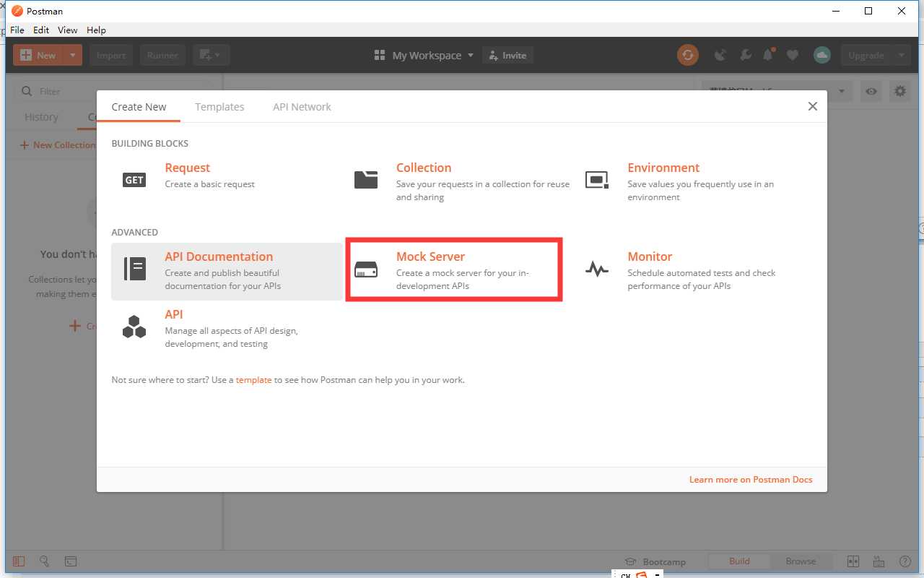Open the environment selector dropdown
The height and width of the screenshot is (578, 924).
777,91
